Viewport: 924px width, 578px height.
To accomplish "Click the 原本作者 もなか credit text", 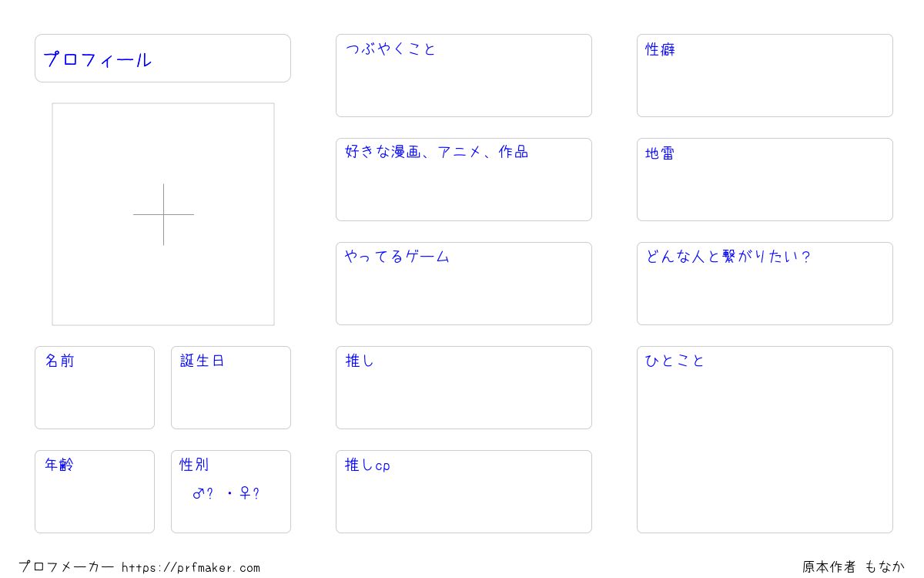I will (x=853, y=567).
